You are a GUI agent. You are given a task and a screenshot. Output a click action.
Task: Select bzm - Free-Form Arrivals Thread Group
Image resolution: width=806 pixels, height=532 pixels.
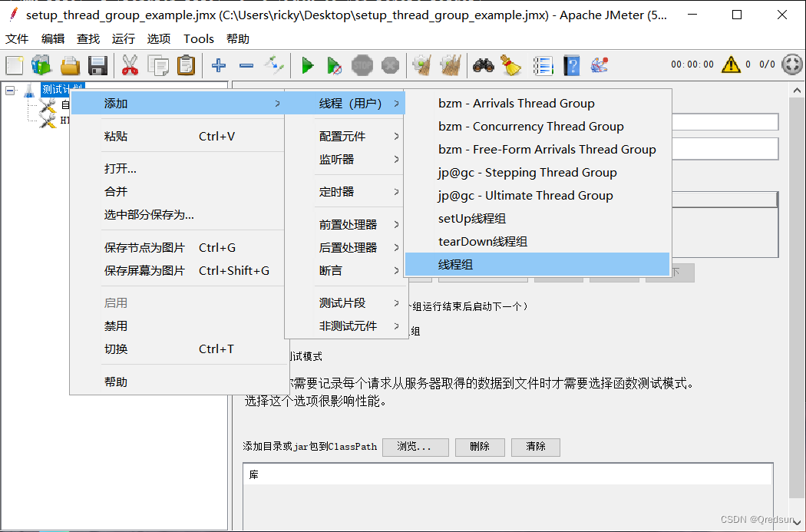click(537, 150)
